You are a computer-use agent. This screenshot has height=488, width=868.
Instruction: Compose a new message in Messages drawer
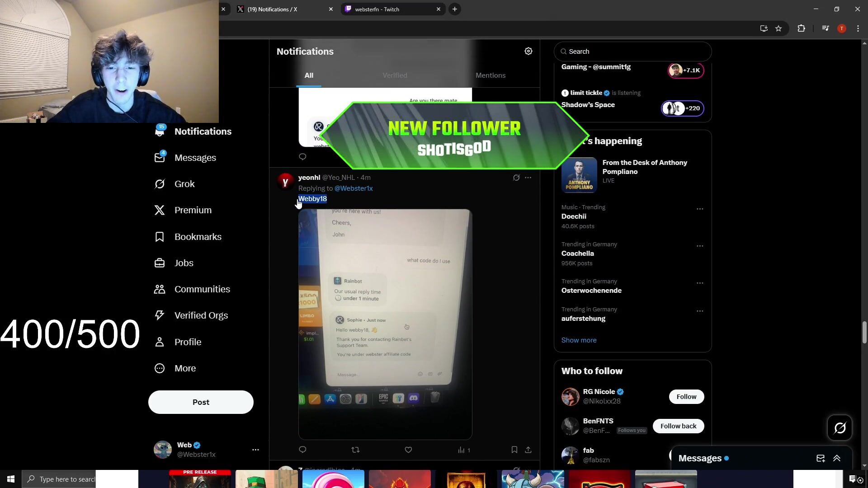821,458
